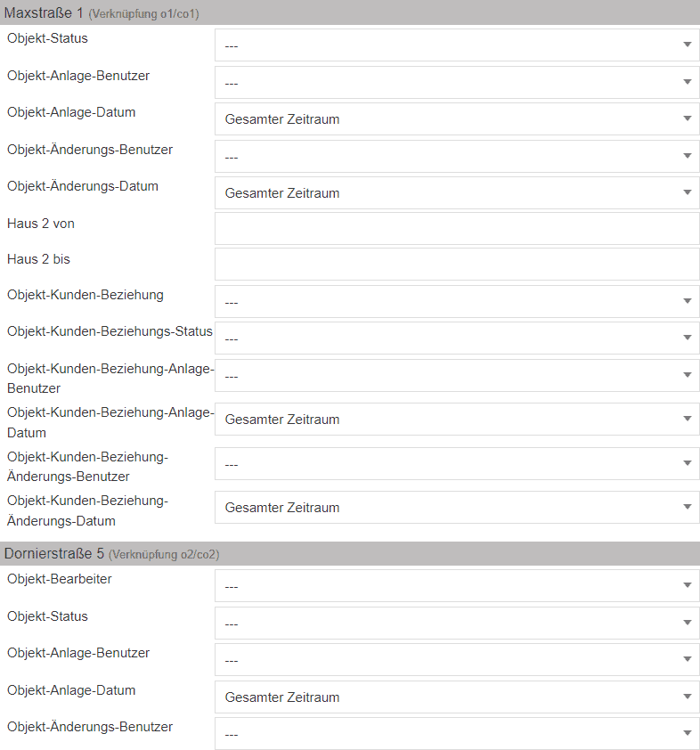Open Objekt-Status dropdown under Dornierstraße 5
The height and width of the screenshot is (750, 700).
point(456,624)
